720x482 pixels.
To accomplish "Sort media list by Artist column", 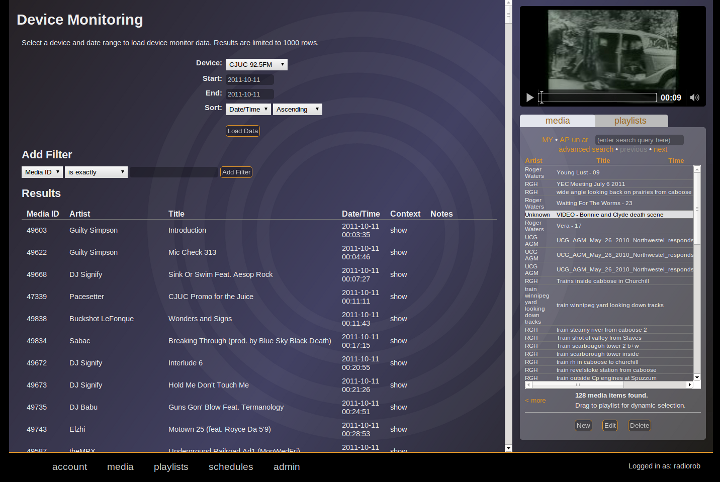I will (x=534, y=161).
